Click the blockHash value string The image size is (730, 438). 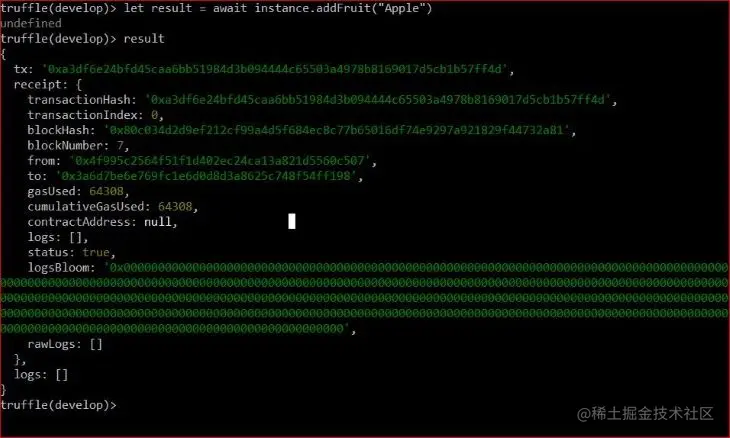(x=337, y=130)
